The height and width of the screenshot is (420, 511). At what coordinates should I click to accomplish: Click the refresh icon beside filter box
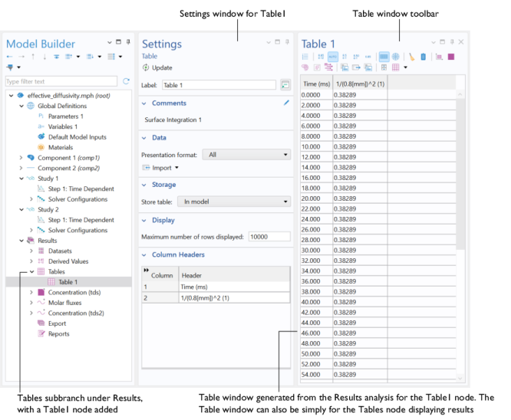[x=127, y=81]
